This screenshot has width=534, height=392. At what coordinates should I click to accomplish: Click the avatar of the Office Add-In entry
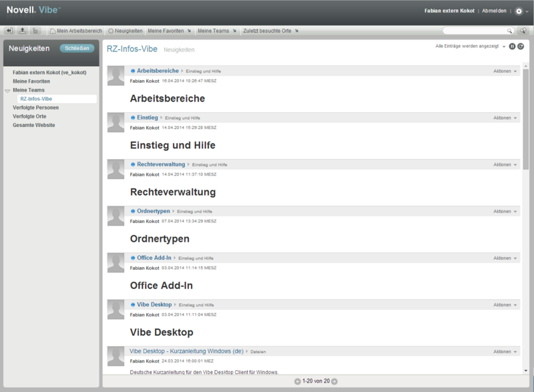[115, 263]
